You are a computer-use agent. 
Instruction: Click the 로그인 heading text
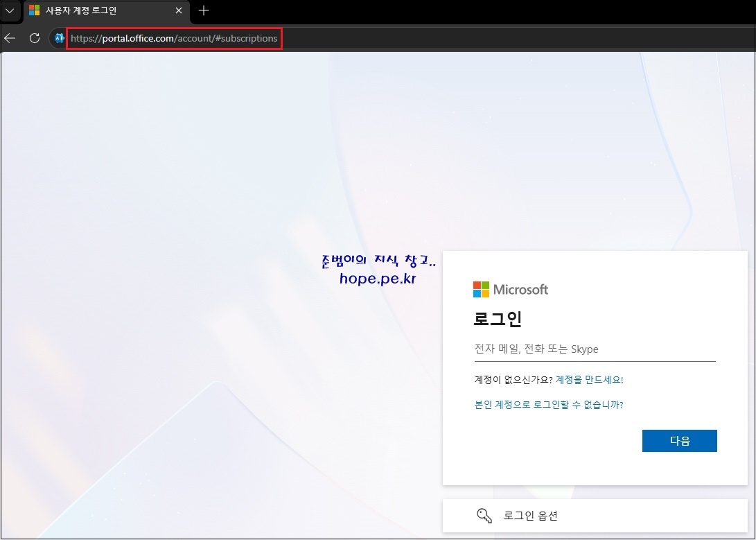pyautogui.click(x=498, y=319)
